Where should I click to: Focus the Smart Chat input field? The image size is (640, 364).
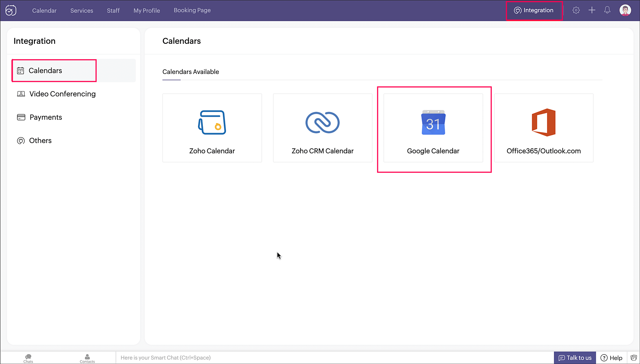[x=334, y=358]
